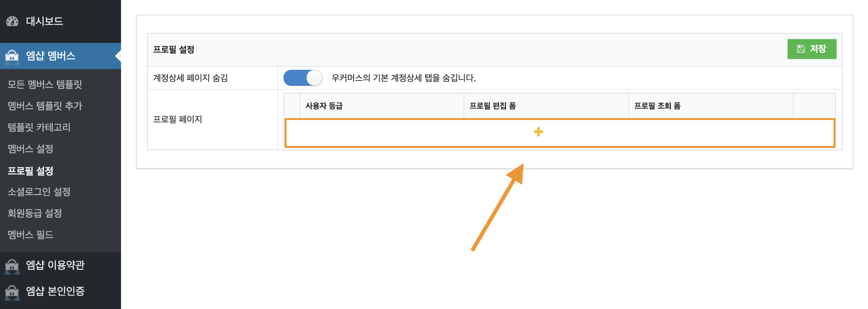Click the 엠샵 이용약관 shop icon
Image resolution: width=868 pixels, height=309 pixels.
(12, 265)
